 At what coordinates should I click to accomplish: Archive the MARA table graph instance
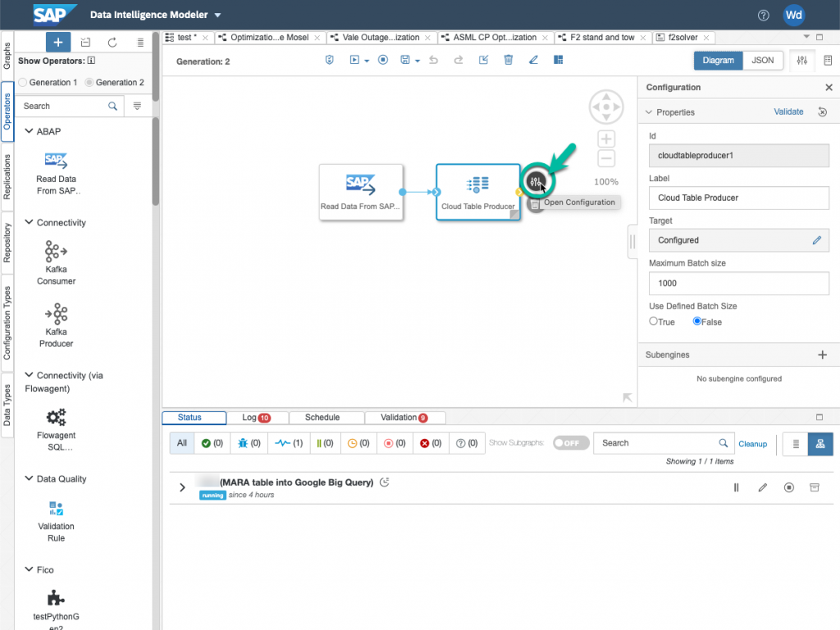815,487
